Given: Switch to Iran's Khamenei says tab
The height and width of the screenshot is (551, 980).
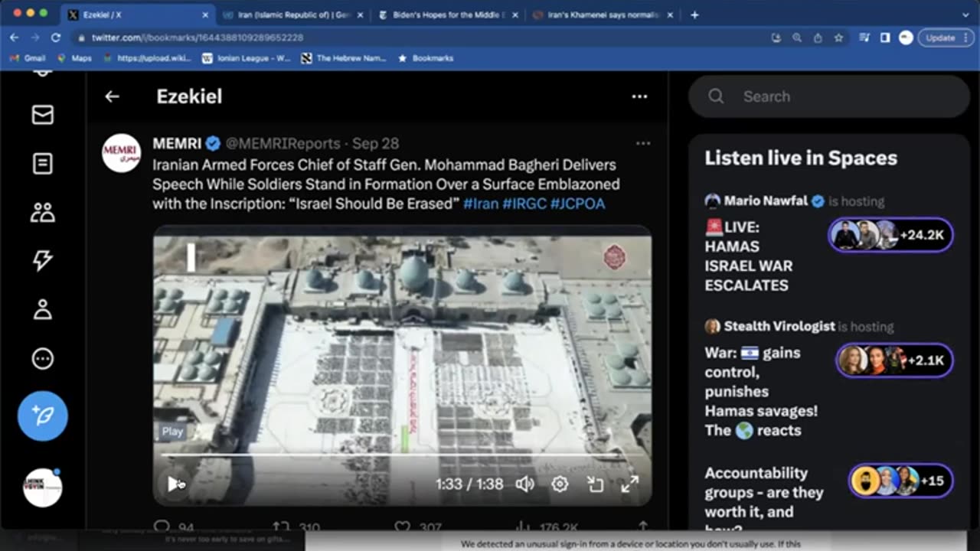Looking at the screenshot, I should coord(603,15).
